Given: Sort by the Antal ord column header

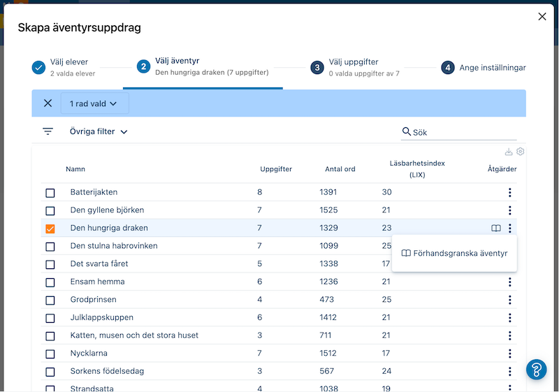Looking at the screenshot, I should [340, 169].
